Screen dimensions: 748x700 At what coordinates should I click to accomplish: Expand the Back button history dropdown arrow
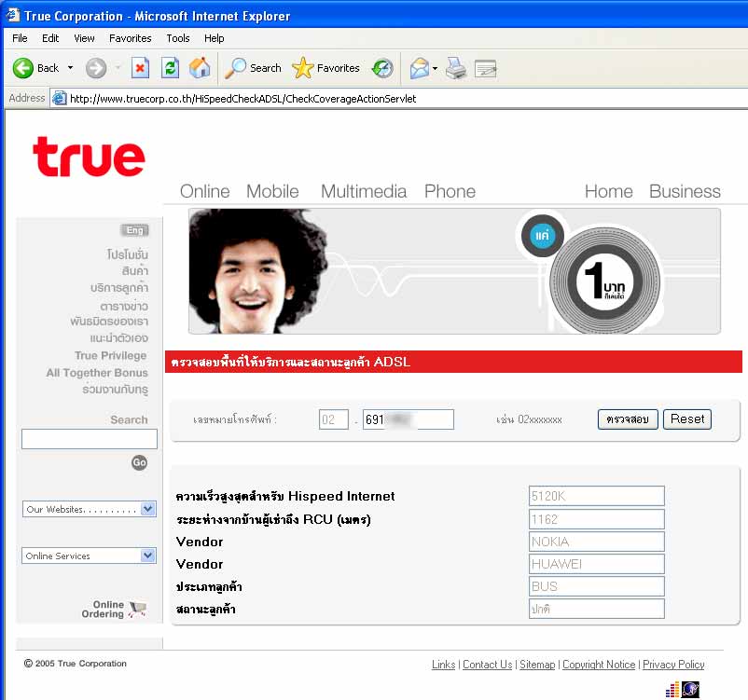click(71, 68)
